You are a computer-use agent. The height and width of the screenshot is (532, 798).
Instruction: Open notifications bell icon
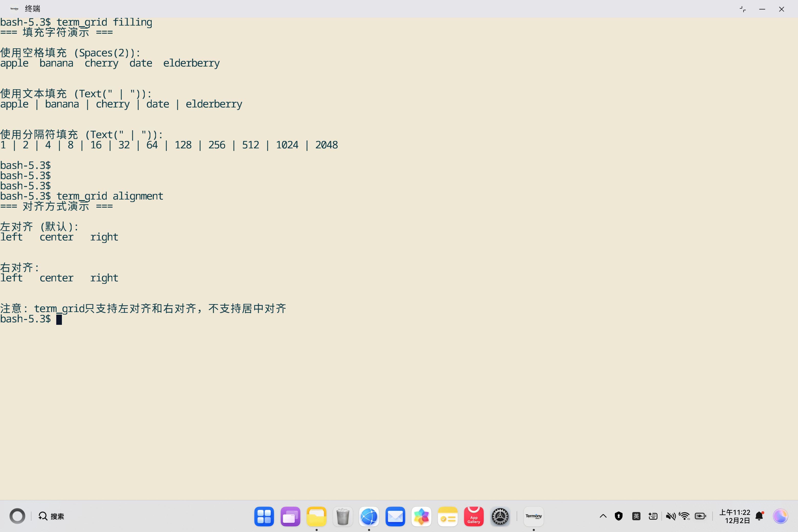759,516
